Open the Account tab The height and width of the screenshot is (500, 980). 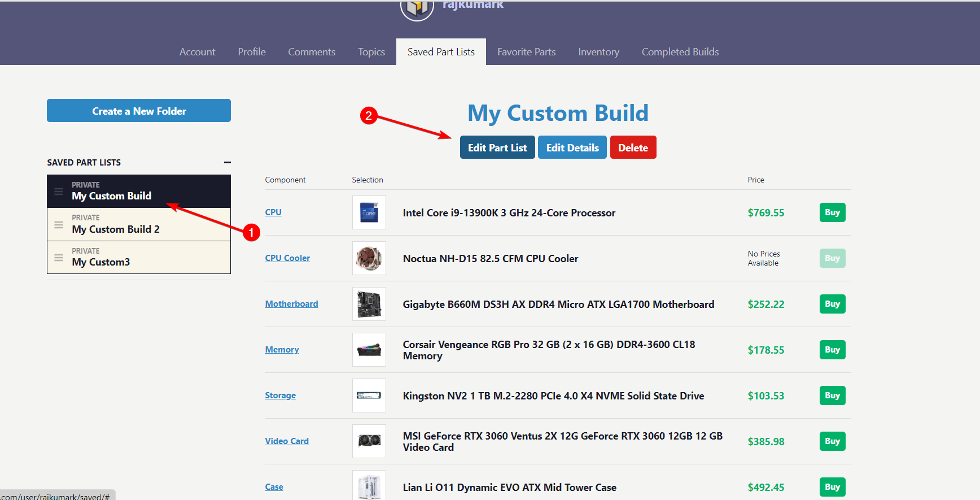point(198,52)
